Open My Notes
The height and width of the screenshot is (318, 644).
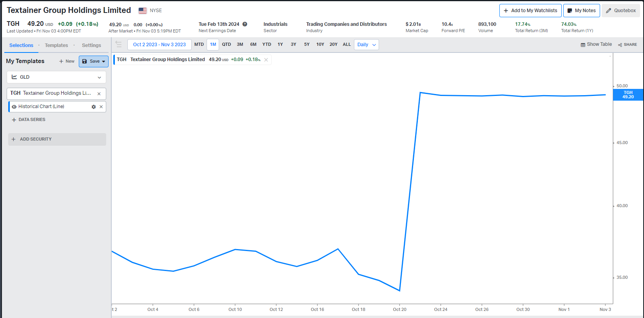pos(582,11)
